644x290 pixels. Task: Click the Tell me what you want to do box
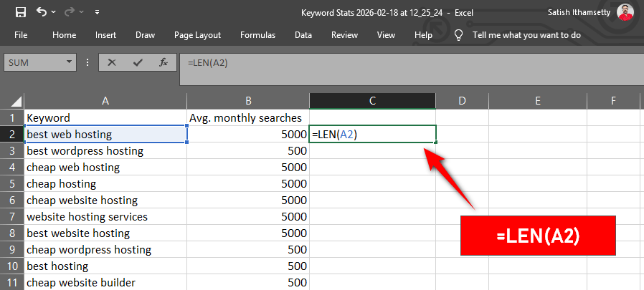[x=526, y=35]
